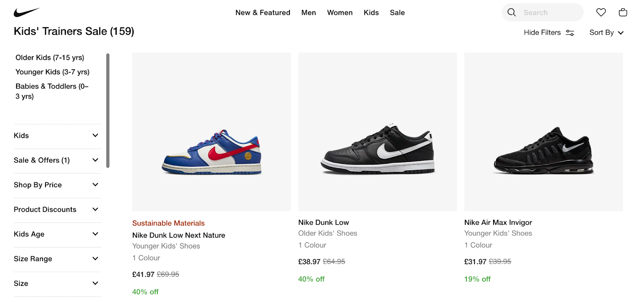644x302 pixels.
Task: Hide Filters toggle button
Action: [542, 33]
